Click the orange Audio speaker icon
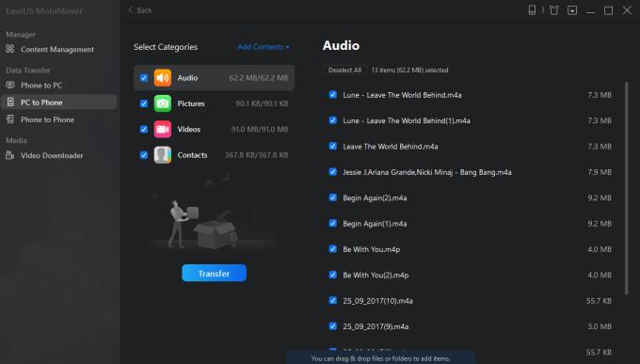This screenshot has height=364, width=640. 163,78
